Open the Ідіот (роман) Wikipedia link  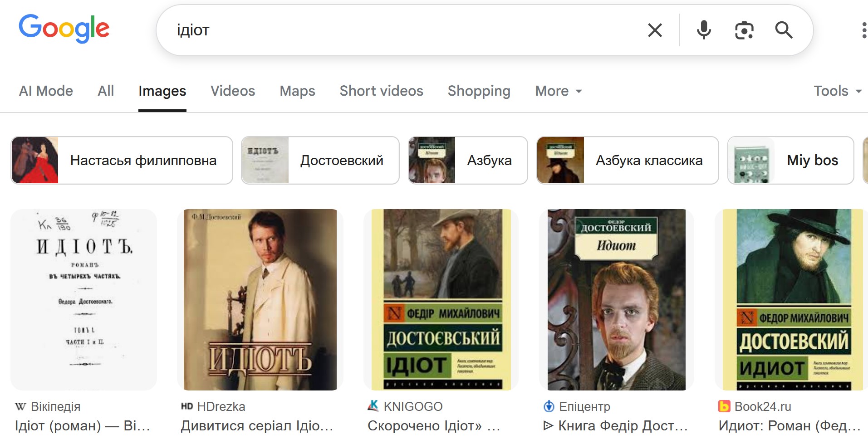click(82, 426)
